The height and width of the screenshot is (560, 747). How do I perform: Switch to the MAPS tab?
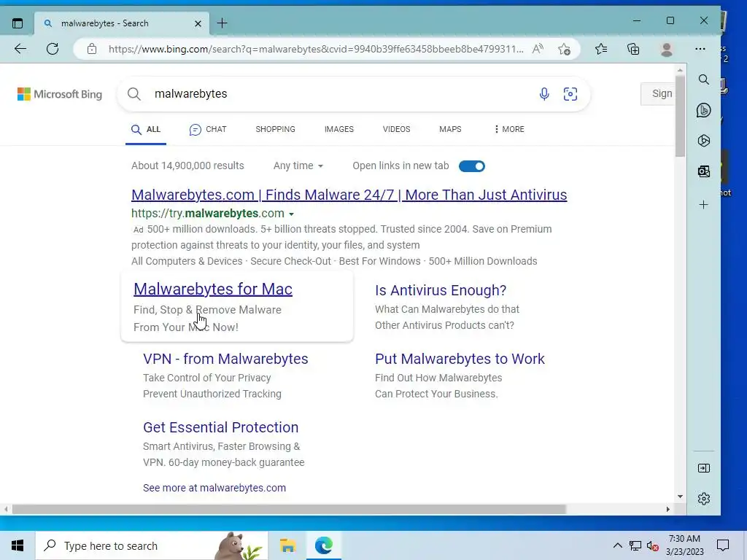(450, 130)
